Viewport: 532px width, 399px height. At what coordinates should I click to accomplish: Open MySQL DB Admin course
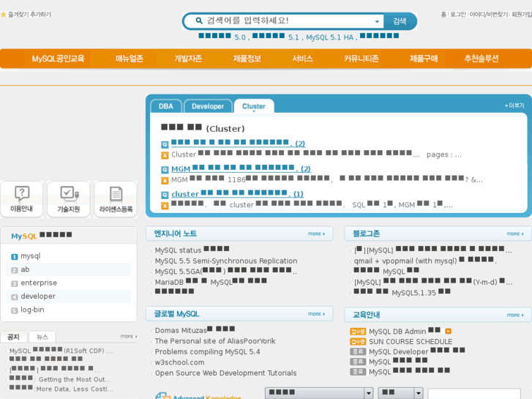point(405,332)
